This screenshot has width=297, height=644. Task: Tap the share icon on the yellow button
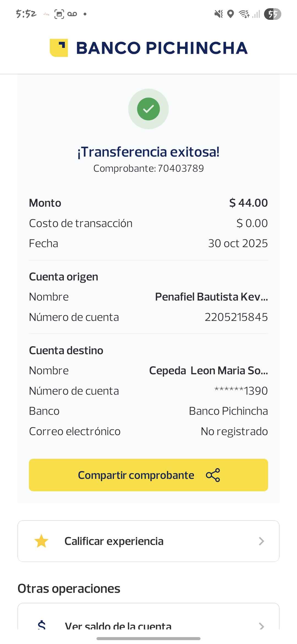(x=213, y=475)
